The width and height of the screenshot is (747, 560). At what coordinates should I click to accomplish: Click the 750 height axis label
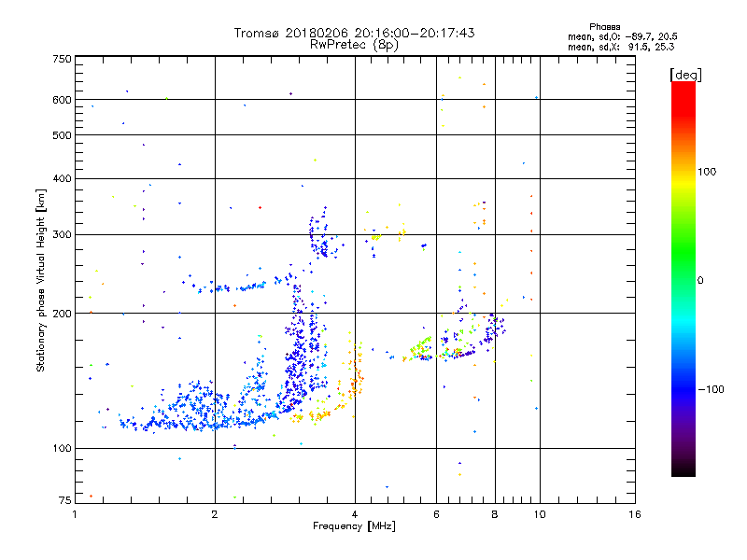click(x=62, y=59)
